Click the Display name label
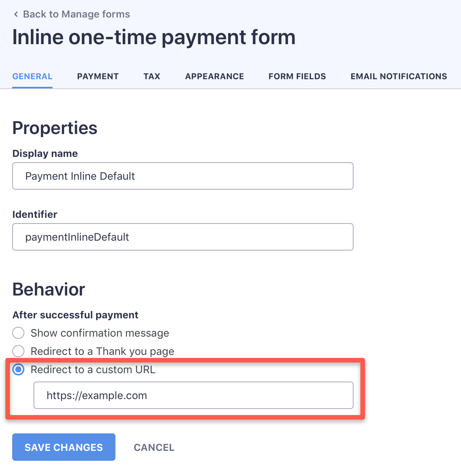This screenshot has width=461, height=476. point(45,153)
